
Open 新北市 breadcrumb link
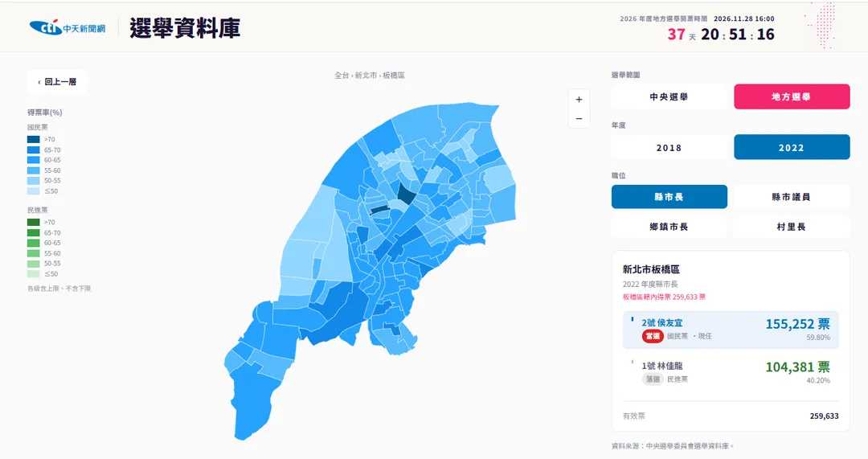point(366,76)
